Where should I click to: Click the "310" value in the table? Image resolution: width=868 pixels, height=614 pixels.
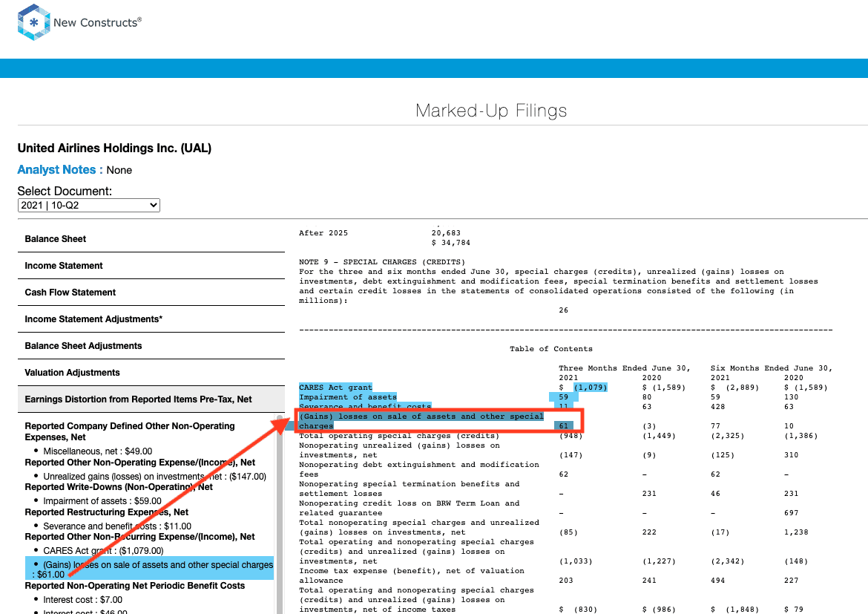click(791, 455)
